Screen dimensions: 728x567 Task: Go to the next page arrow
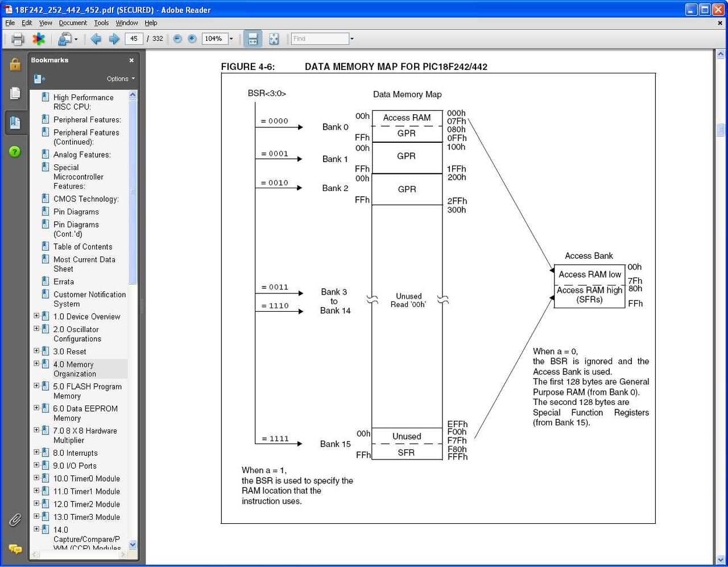[114, 39]
